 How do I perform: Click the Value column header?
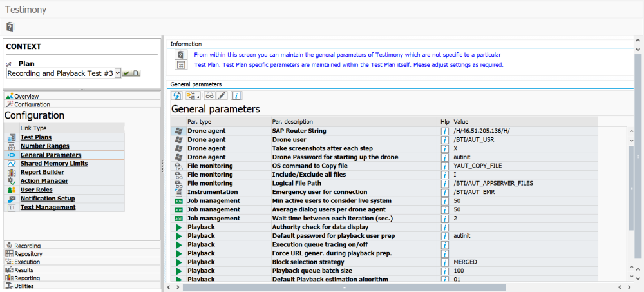click(524, 122)
